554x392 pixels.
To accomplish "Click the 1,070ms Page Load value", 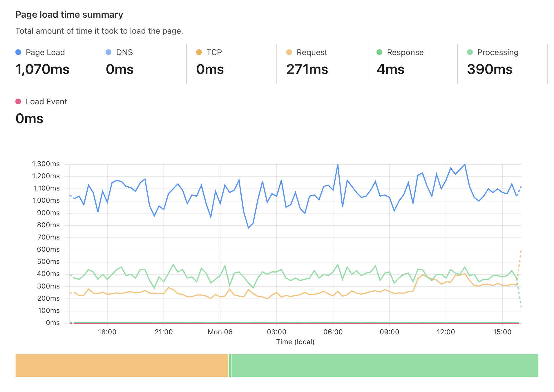I will (43, 70).
